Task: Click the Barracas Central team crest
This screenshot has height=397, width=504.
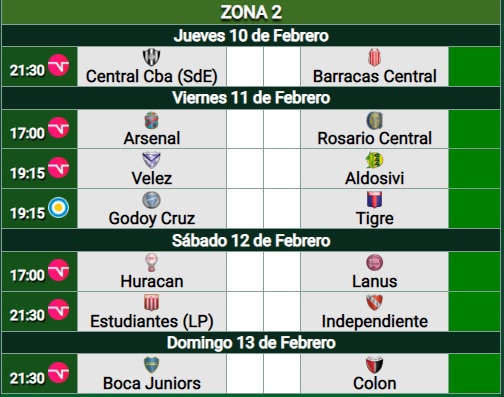Action: coord(374,57)
